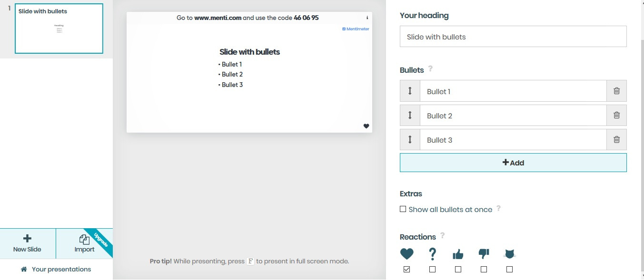Click the help question mark beside Bullets
The width and height of the screenshot is (644, 280).
(x=430, y=68)
